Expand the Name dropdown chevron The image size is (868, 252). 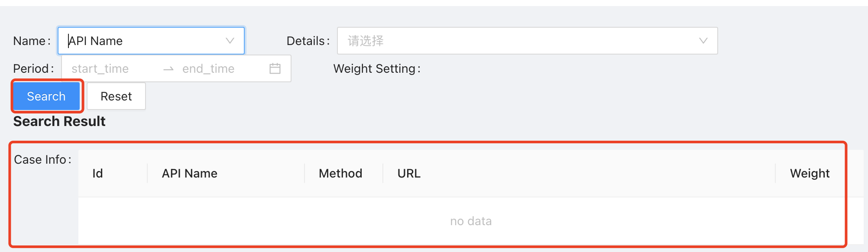click(230, 41)
